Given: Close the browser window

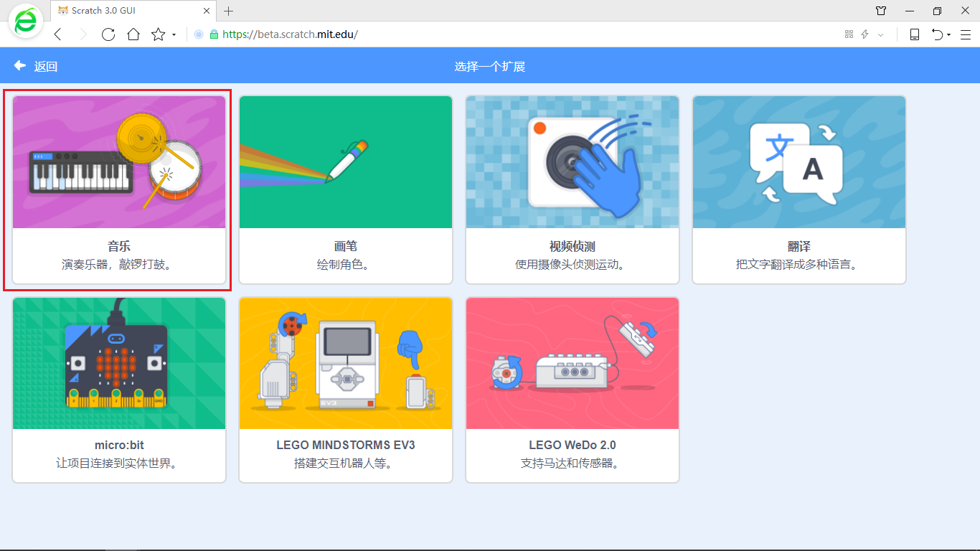Looking at the screenshot, I should 965,11.
